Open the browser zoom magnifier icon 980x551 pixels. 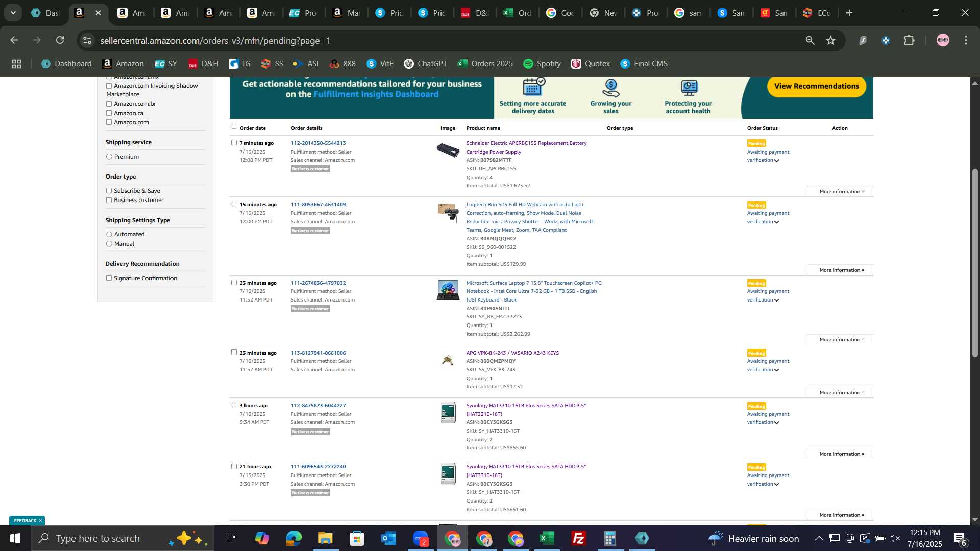810,40
